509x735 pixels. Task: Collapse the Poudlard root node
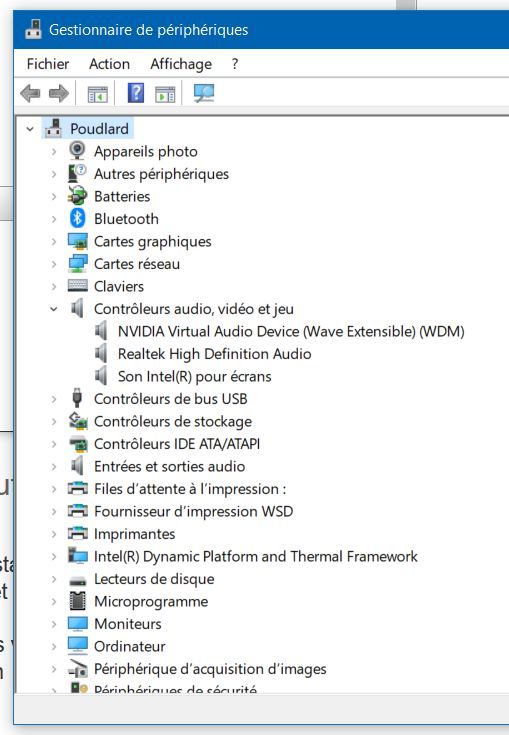(30, 129)
